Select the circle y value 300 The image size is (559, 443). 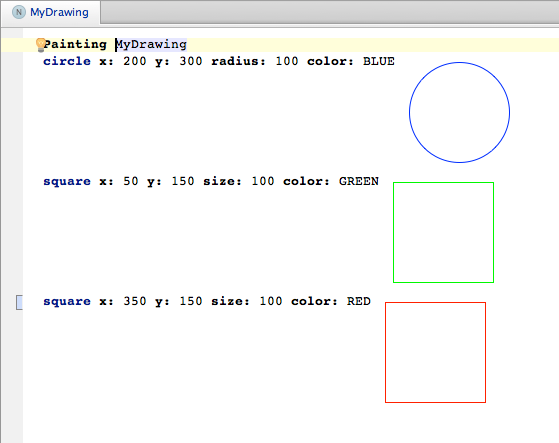coord(191,61)
